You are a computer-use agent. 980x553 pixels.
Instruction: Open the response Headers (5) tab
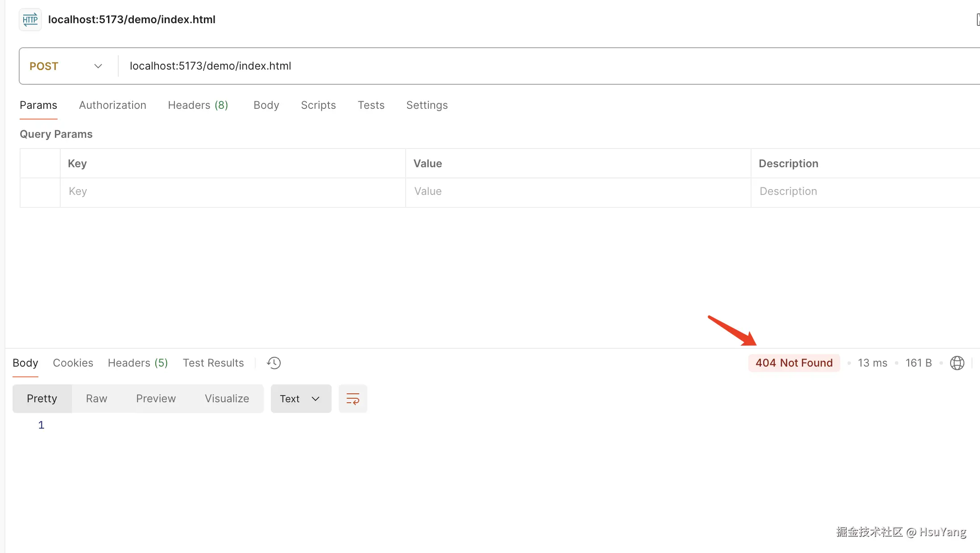click(137, 363)
